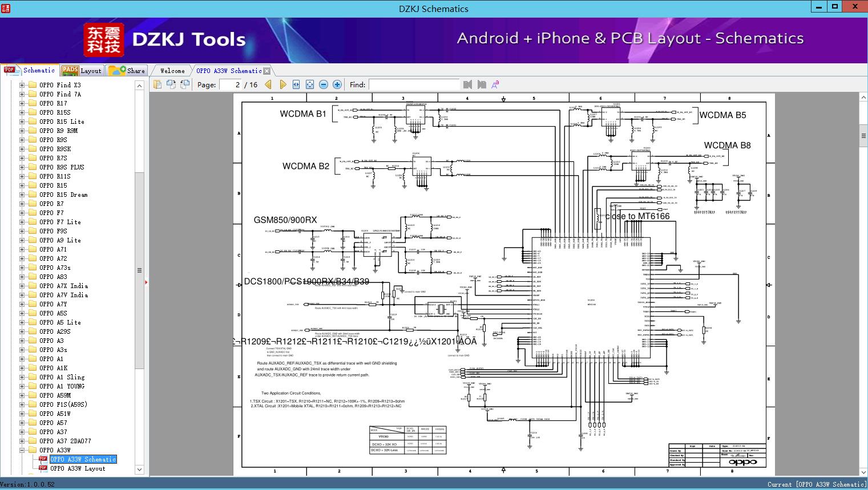Click OPPO R15S folder icon
The height and width of the screenshot is (490, 868).
32,112
